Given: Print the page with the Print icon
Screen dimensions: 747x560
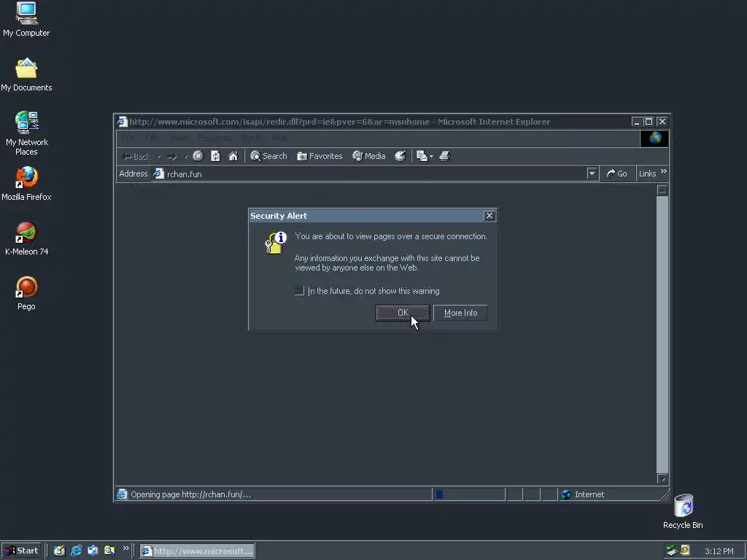Looking at the screenshot, I should tap(444, 156).
